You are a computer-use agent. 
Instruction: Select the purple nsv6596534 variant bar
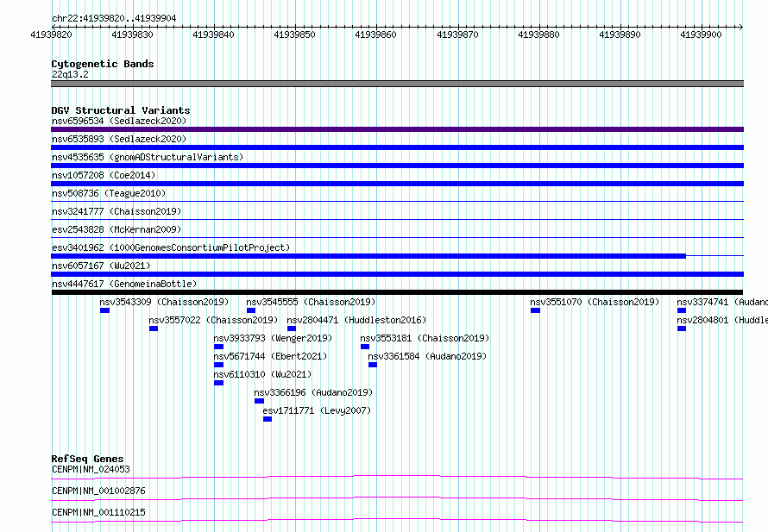point(397,129)
